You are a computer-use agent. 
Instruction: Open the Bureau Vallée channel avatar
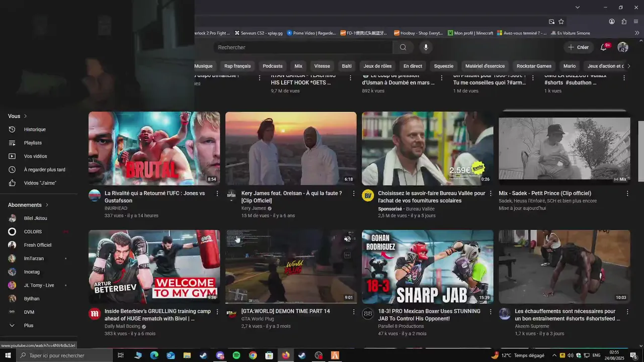pyautogui.click(x=368, y=196)
